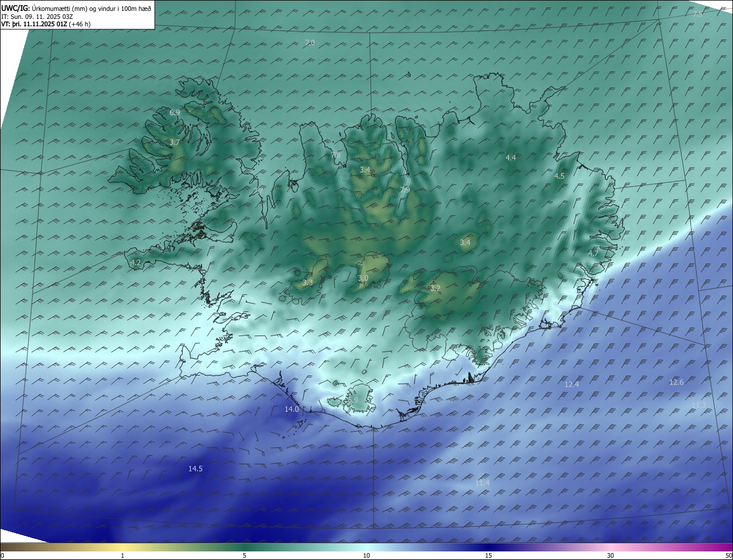Click the 30 tick label on the color scale

pos(610,555)
